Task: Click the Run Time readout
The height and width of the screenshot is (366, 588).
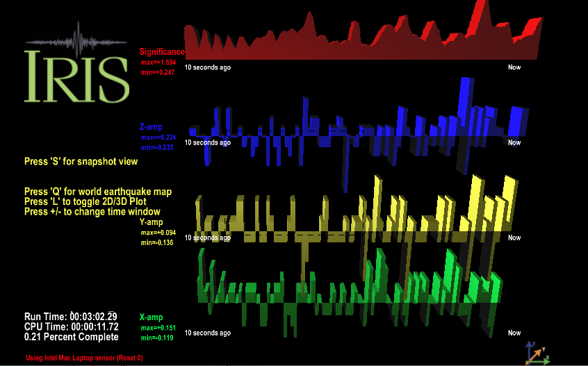Action: [x=70, y=317]
